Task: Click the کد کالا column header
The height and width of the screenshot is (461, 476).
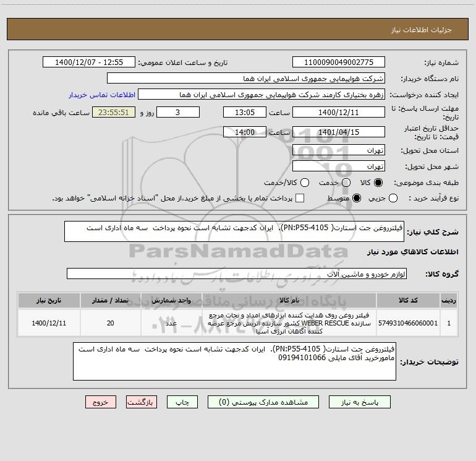Action: (x=408, y=300)
